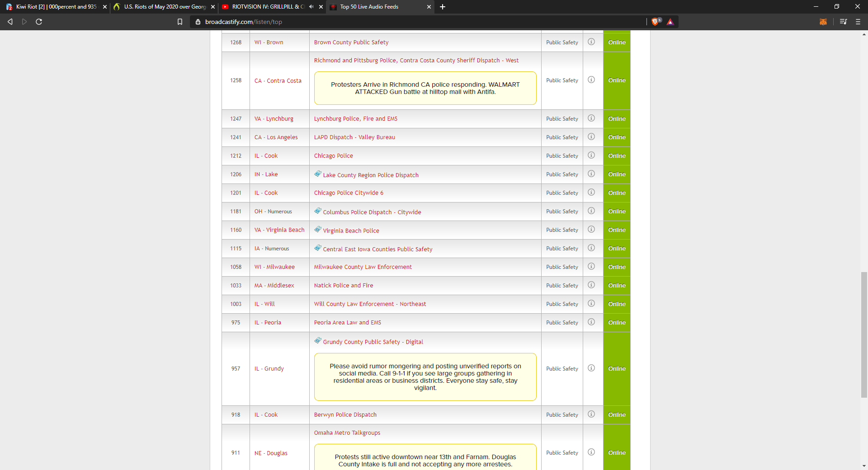Open Brave Shields lion icon
The image size is (868, 470).
tap(656, 22)
